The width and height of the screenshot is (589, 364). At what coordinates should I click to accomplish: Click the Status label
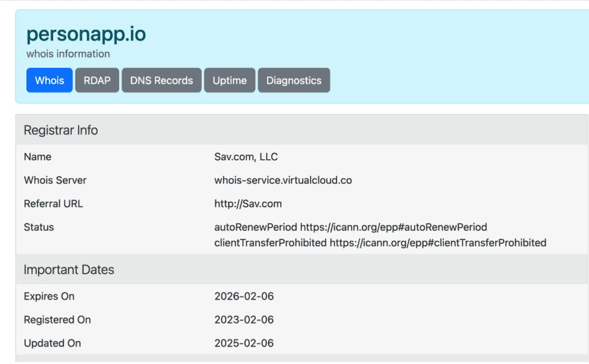tap(39, 227)
